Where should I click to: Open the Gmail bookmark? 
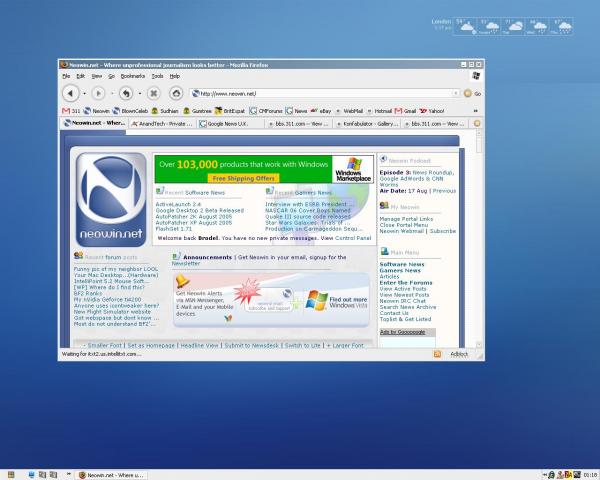tap(405, 111)
